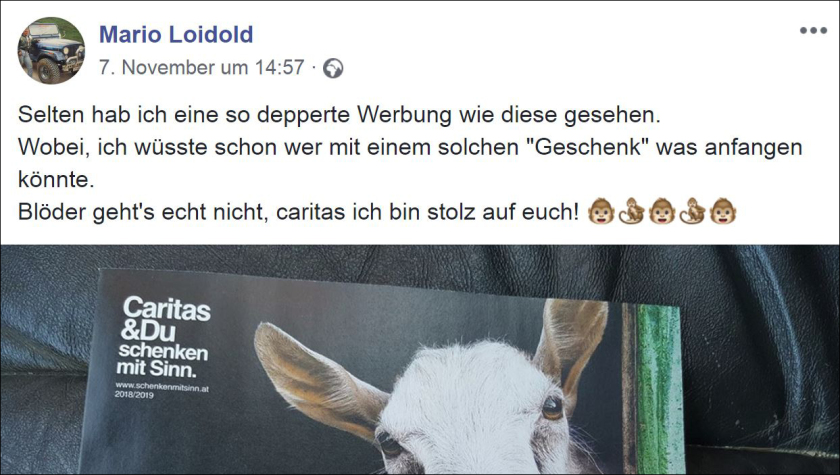
Task: Click the goat's visible eye in photo
Action: (x=552, y=409)
